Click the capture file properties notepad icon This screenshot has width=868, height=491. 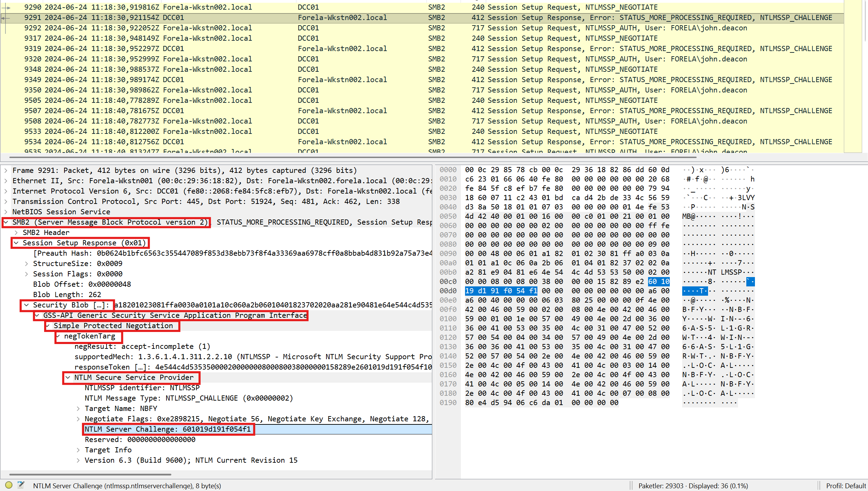[21, 485]
